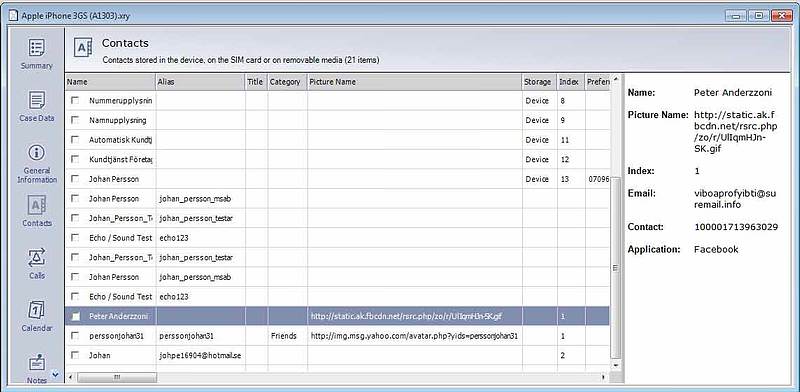Viewport: 800px width, 392px height.
Task: Sort by the Category column header
Action: [x=287, y=82]
